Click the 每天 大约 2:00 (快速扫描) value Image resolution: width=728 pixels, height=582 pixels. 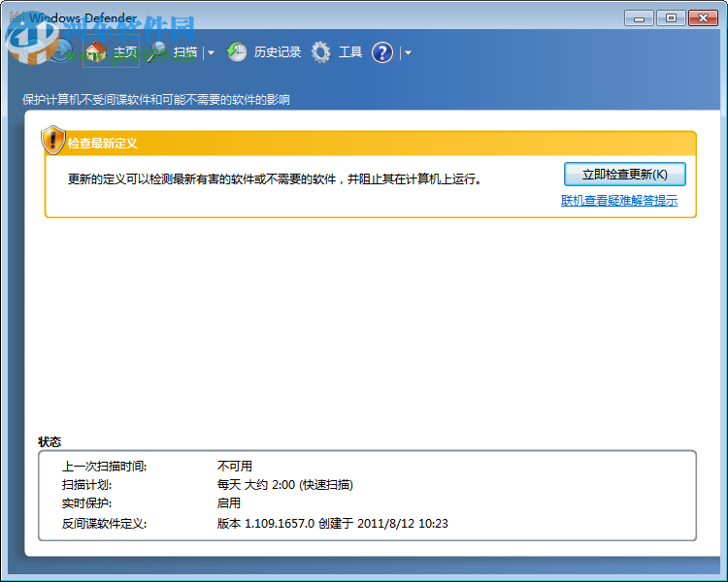pyautogui.click(x=285, y=485)
